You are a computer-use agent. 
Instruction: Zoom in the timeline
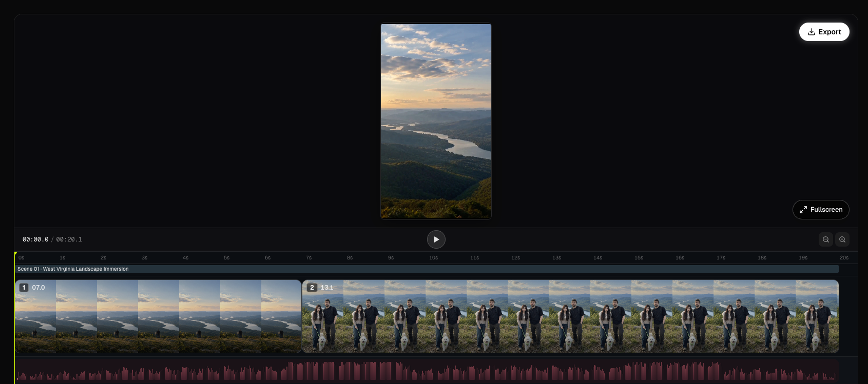click(842, 239)
